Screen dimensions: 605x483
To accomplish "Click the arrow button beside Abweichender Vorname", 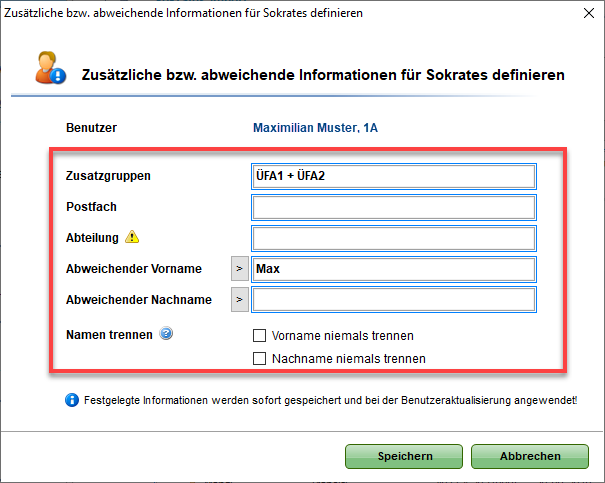I will (x=240, y=269).
